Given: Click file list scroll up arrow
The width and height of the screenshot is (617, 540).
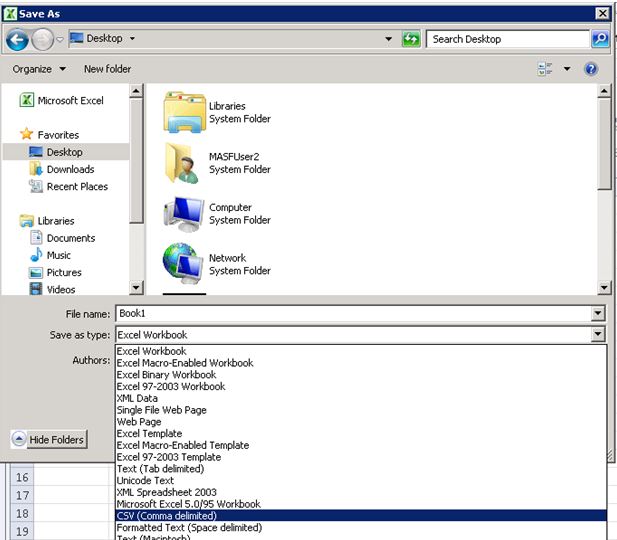Looking at the screenshot, I should point(604,91).
